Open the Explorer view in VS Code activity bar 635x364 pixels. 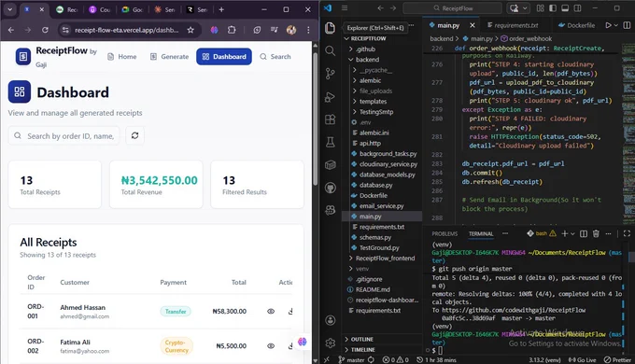pos(330,28)
